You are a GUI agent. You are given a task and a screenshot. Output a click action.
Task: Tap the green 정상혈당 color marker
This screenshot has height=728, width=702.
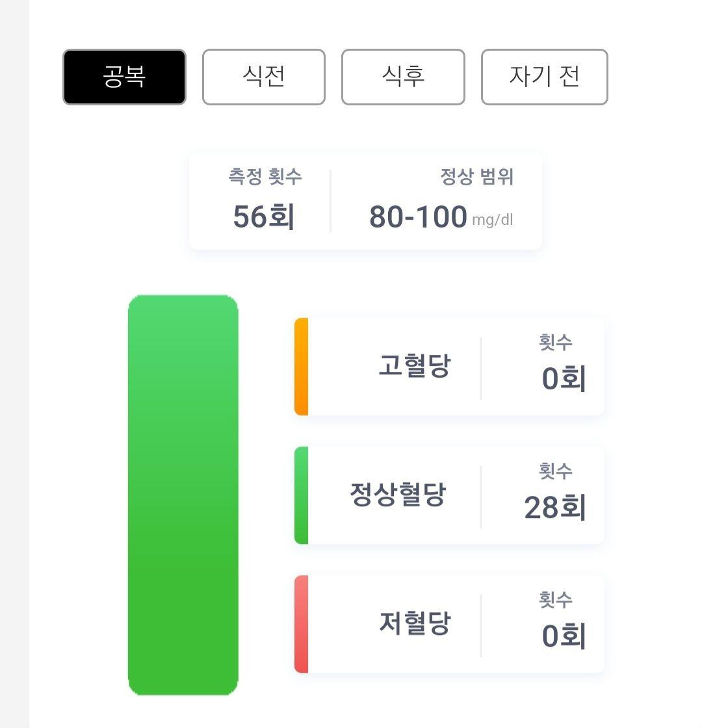click(x=302, y=495)
